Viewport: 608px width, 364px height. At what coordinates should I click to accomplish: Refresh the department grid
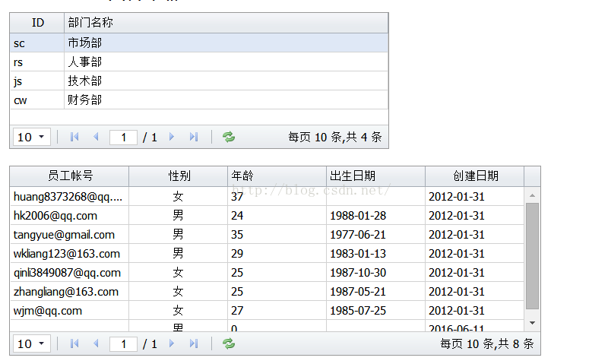coord(229,137)
